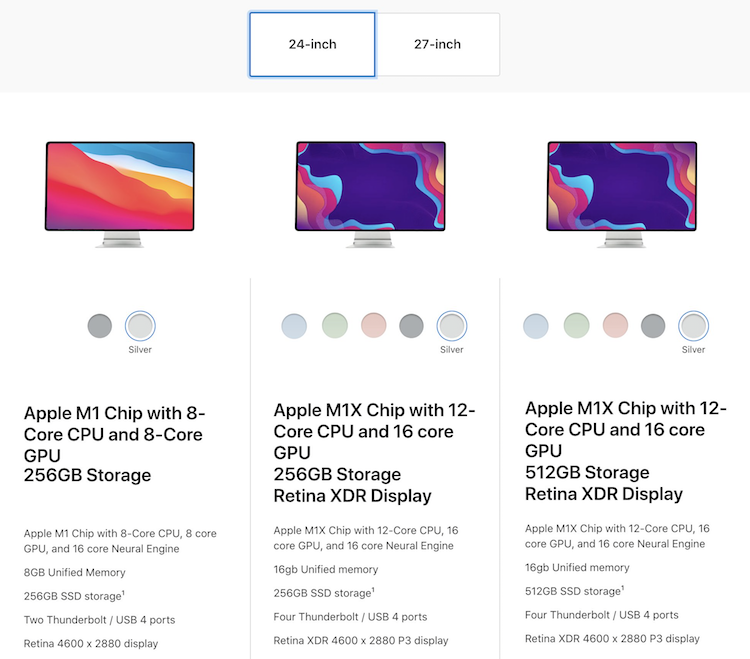Select the 24-inch size tab
Image resolution: width=750 pixels, height=659 pixels.
coord(312,44)
